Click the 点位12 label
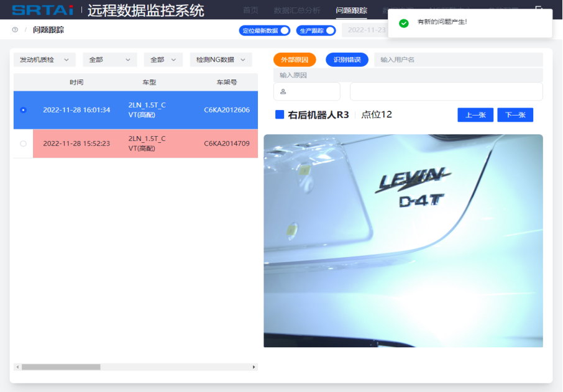563x392 pixels. click(x=377, y=114)
